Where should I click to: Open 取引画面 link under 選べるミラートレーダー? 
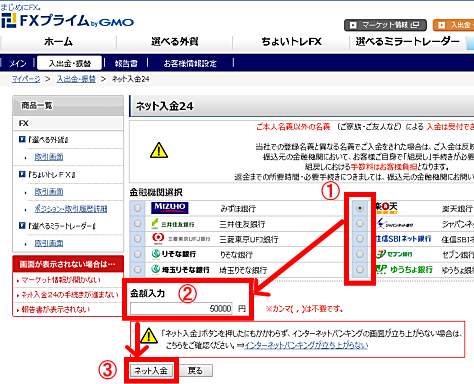49,243
